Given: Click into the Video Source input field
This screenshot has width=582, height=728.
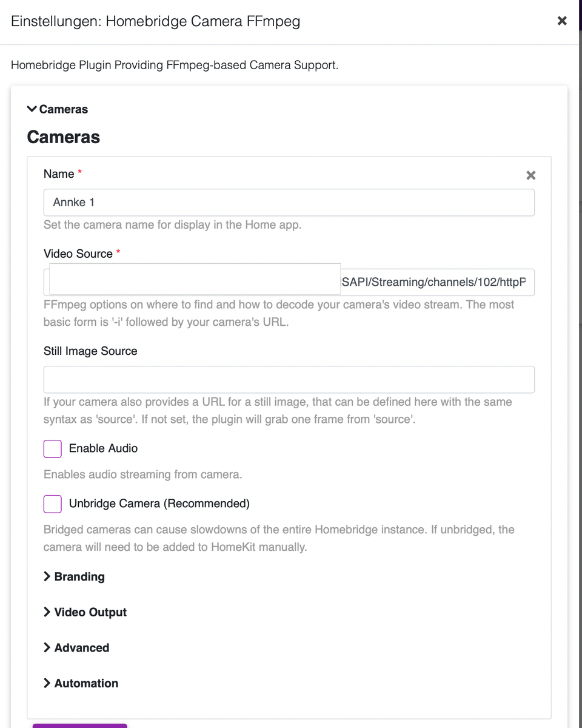Looking at the screenshot, I should [436, 282].
